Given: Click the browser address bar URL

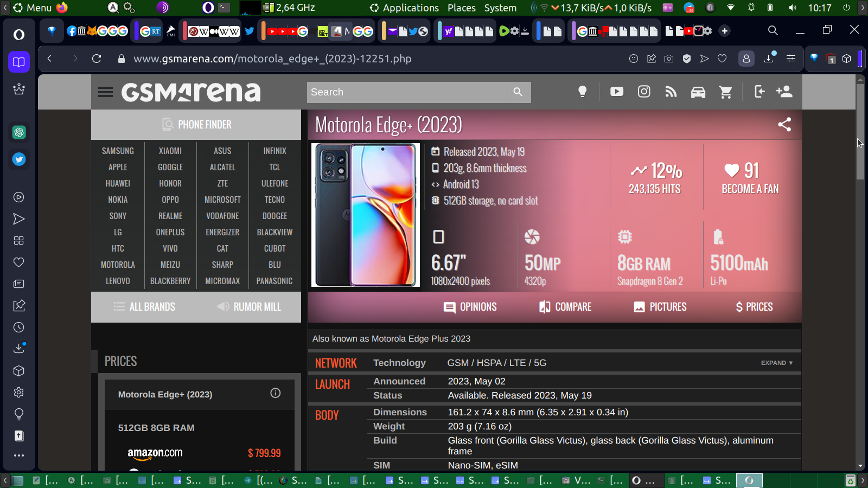Looking at the screenshot, I should (x=272, y=59).
